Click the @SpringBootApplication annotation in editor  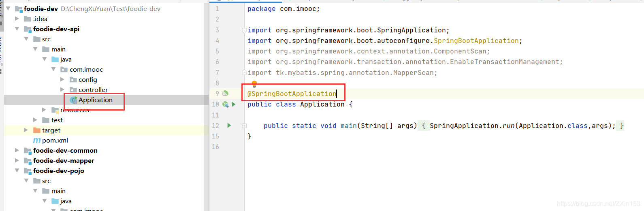[292, 94]
